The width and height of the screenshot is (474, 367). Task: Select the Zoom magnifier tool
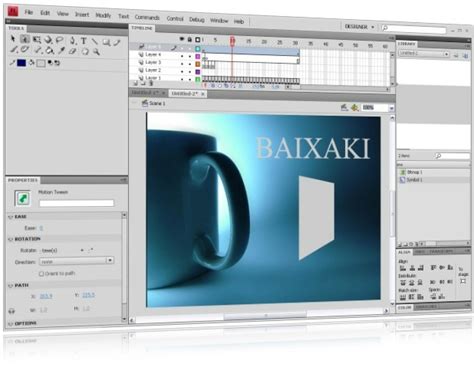(97, 51)
